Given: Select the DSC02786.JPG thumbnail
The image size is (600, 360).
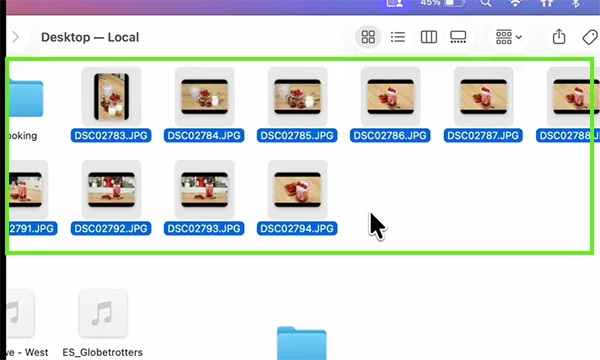Looking at the screenshot, I should [390, 97].
